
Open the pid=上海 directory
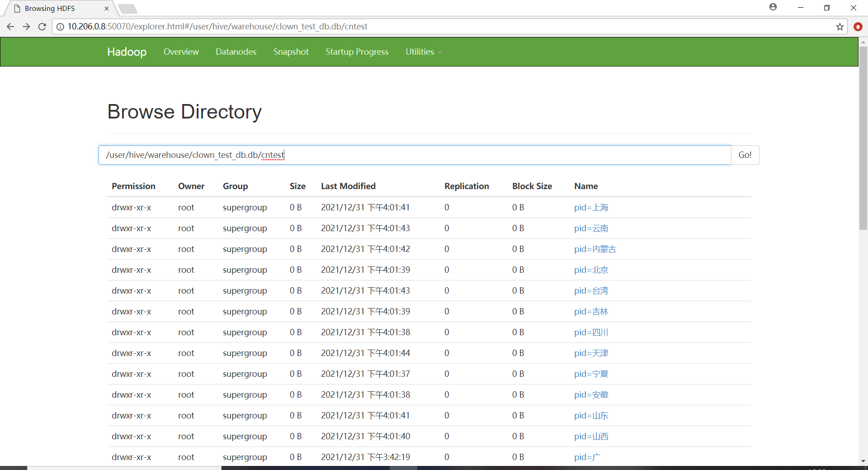(x=591, y=208)
